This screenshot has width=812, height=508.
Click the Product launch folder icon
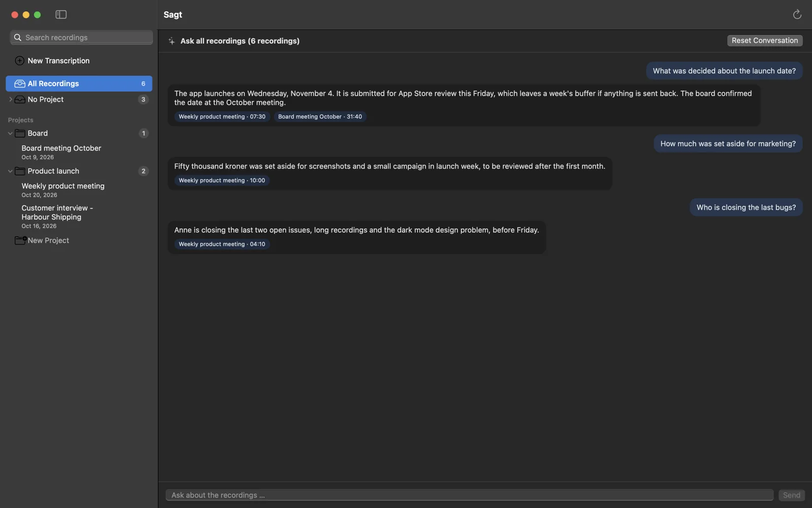(20, 171)
